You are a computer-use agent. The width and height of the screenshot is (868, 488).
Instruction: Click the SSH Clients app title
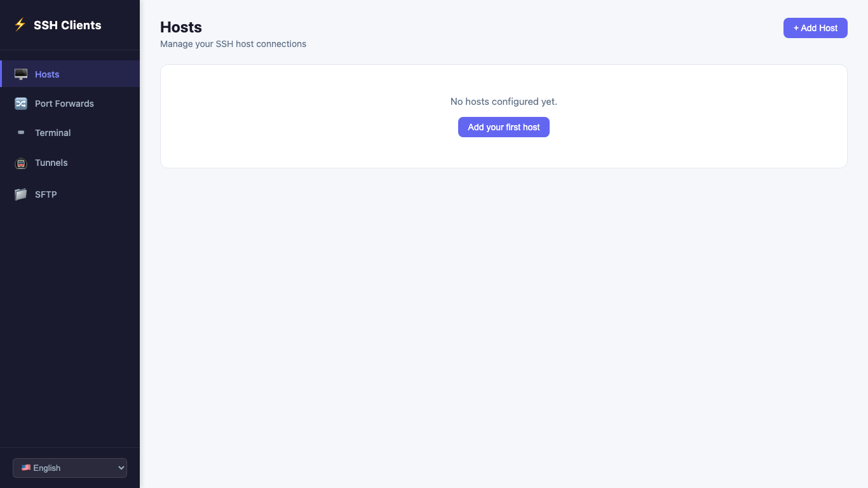tap(67, 25)
